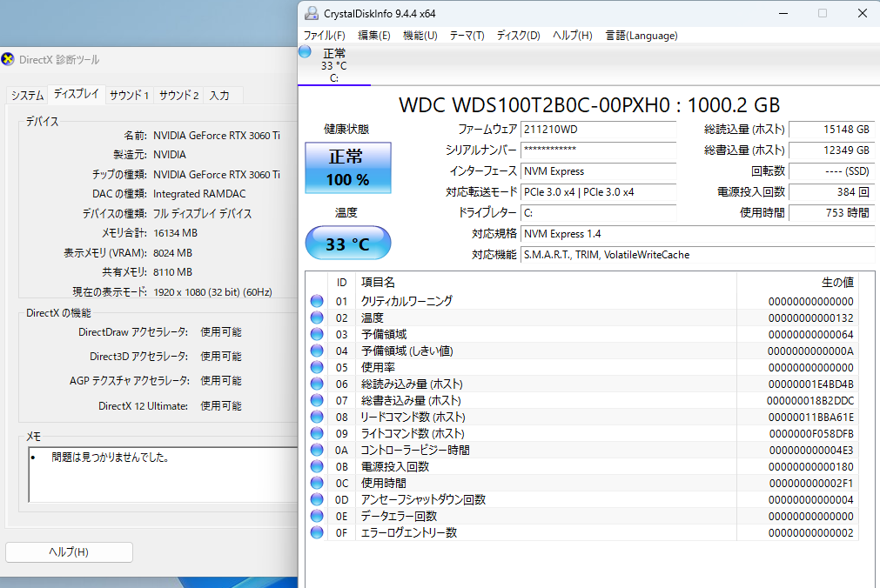Image resolution: width=880 pixels, height=588 pixels.
Task: Click the 総読込量 value 15148 GB
Action: 832,130
